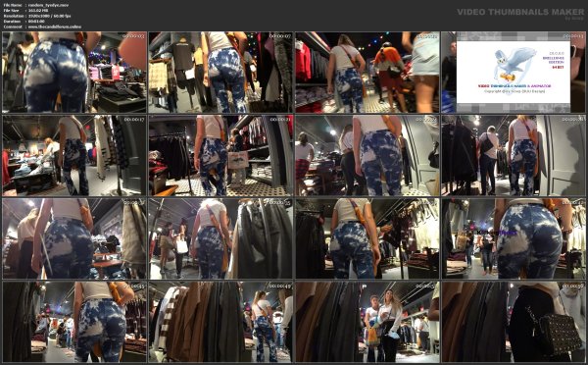Open the frame with two women facing the camera
The width and height of the screenshot is (588, 365).
pos(367,322)
